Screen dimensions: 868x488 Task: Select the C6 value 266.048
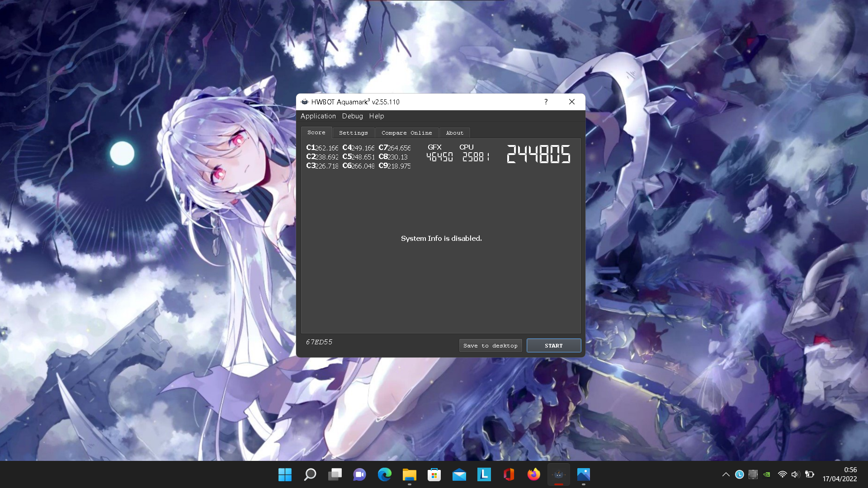(x=363, y=166)
